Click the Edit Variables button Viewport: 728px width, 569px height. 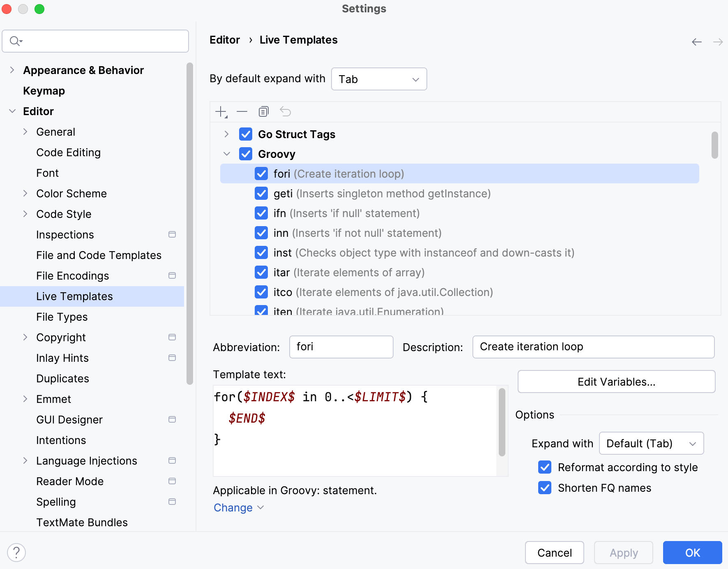pyautogui.click(x=616, y=382)
